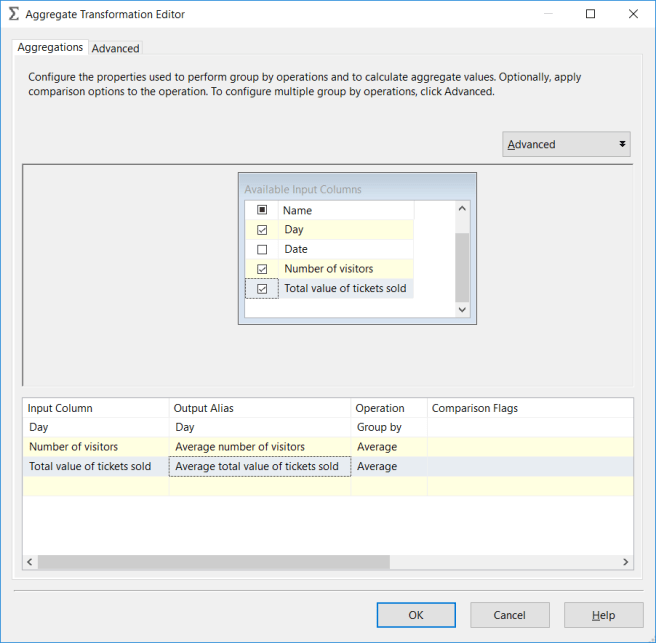Screen dimensions: 656x643
Task: Click the input columns vertical scrollbar thumb
Action: [462, 267]
